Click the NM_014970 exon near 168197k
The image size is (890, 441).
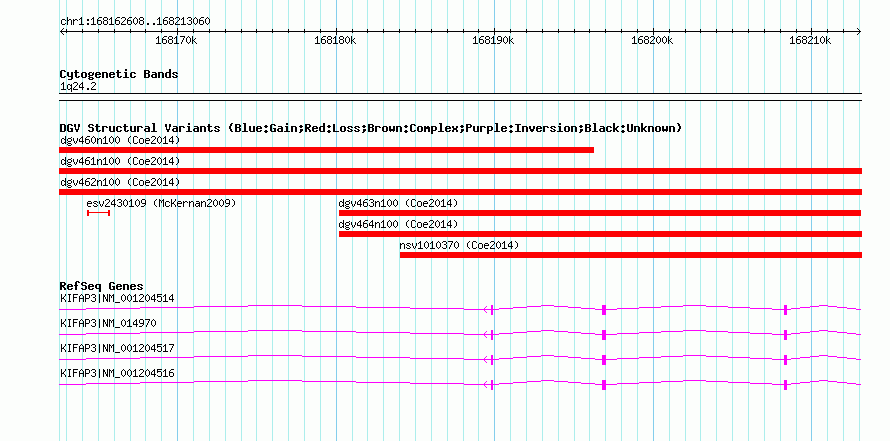pos(604,334)
